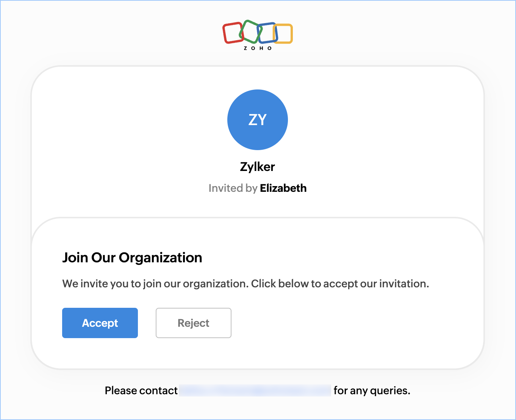Click the Reject button
Image resolution: width=516 pixels, height=420 pixels.
(194, 323)
